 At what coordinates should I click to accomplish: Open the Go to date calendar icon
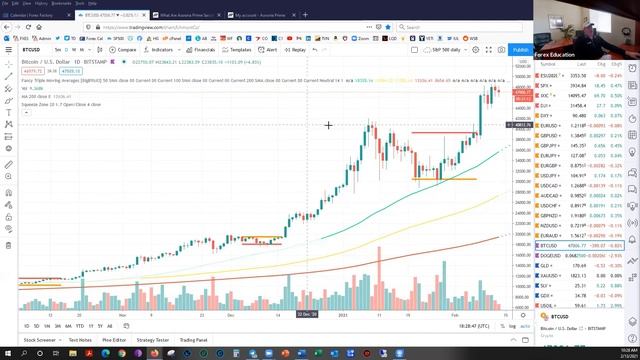(126, 326)
